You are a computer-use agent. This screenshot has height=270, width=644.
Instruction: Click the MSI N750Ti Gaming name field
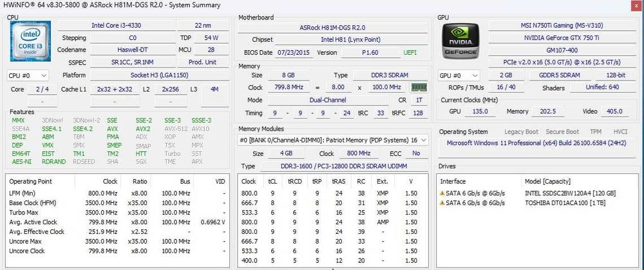point(562,26)
